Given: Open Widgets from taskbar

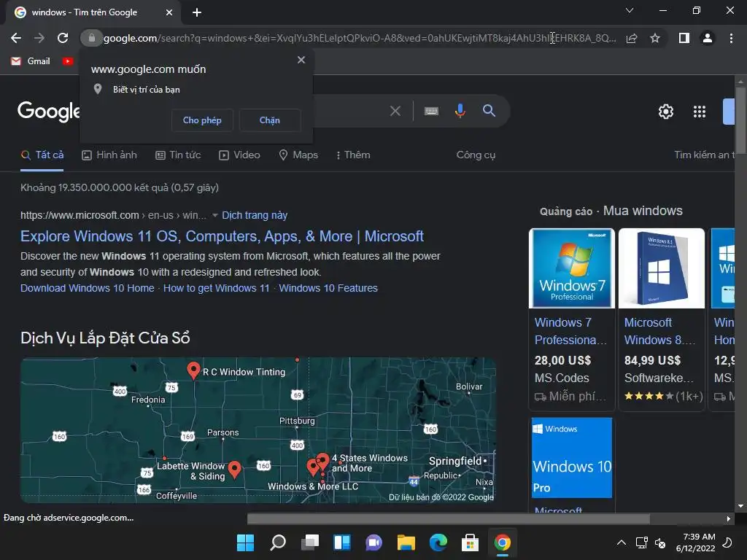Looking at the screenshot, I should pyautogui.click(x=342, y=542).
